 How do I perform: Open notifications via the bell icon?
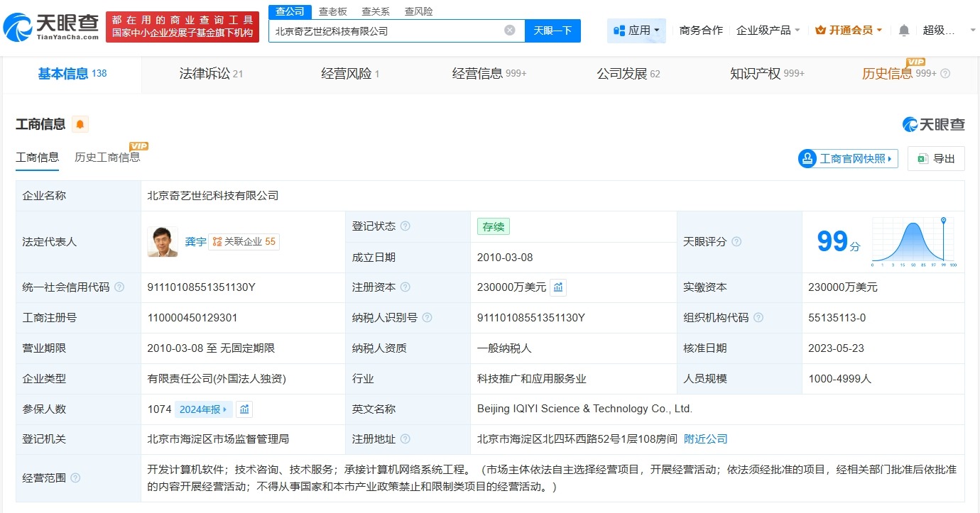tap(904, 31)
